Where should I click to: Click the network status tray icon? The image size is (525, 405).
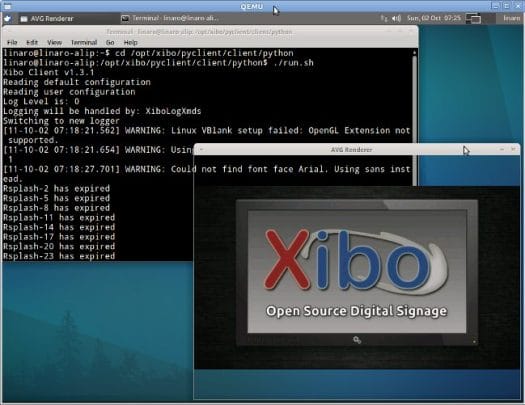tap(384, 18)
